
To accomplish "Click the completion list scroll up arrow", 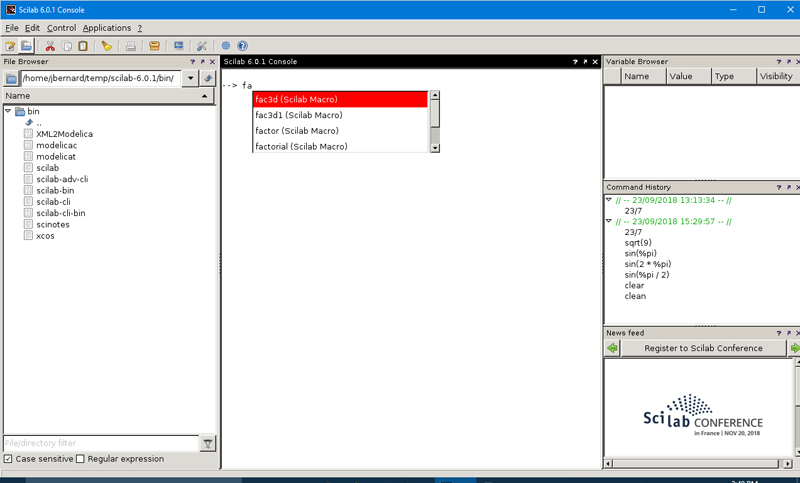I will click(x=435, y=95).
